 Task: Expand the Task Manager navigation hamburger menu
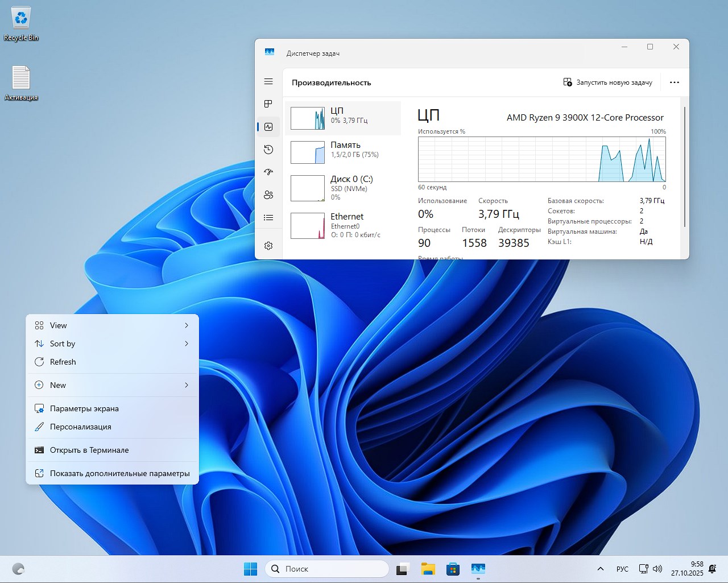pyautogui.click(x=268, y=81)
